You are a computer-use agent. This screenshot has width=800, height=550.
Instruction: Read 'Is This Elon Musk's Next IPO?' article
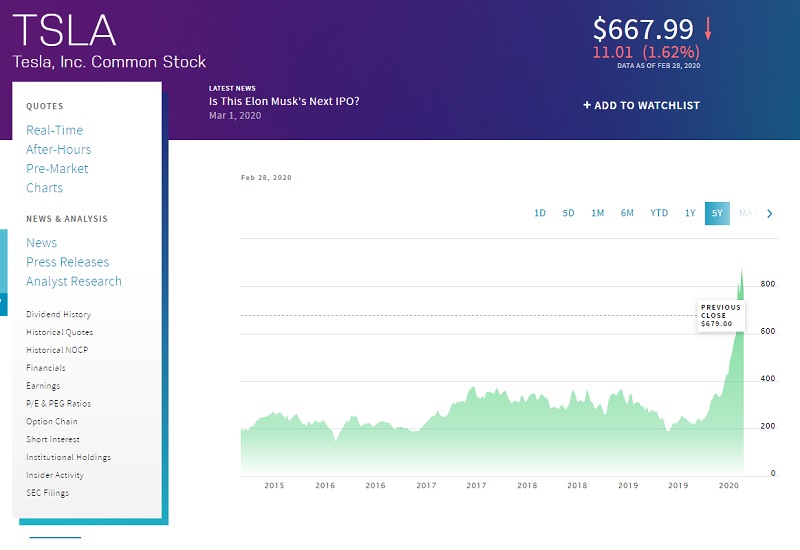284,101
